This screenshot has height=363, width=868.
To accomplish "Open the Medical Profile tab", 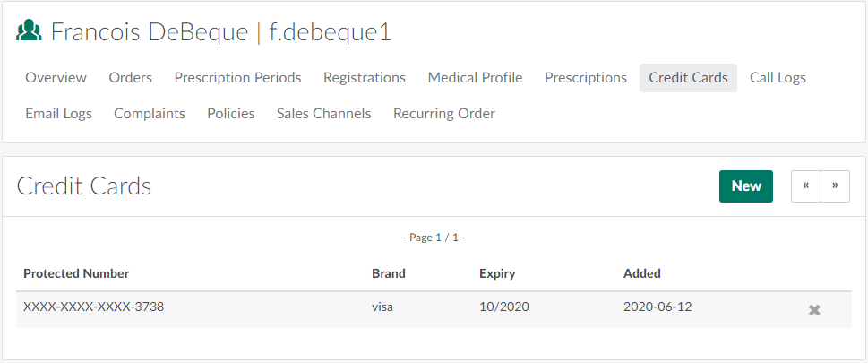I will (x=475, y=78).
